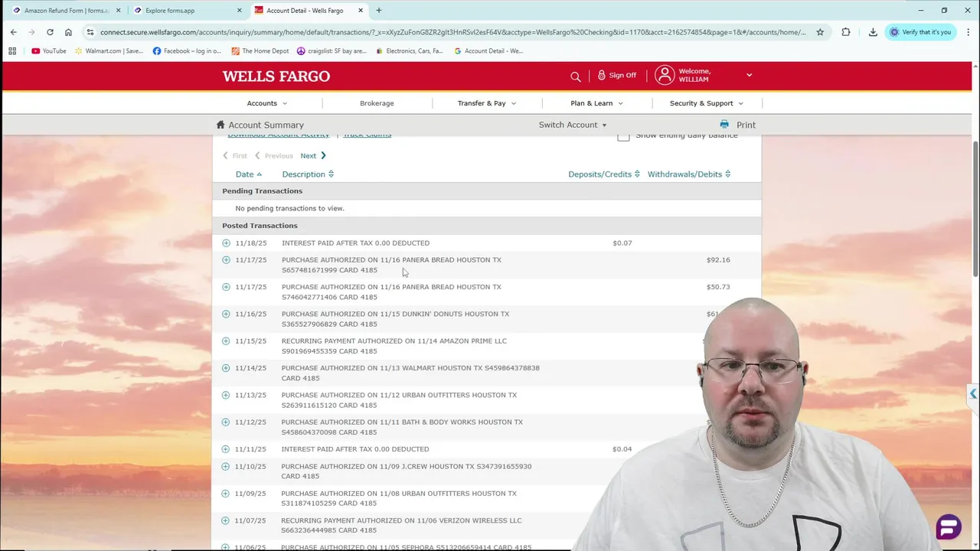
Task: Open the Walmart.com bookmark
Action: [x=109, y=51]
